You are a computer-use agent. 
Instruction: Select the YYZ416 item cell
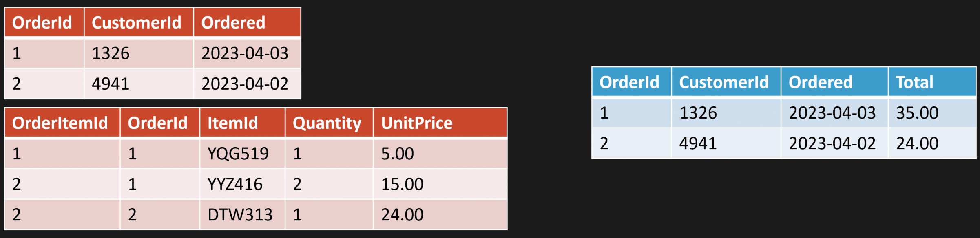tap(235, 184)
